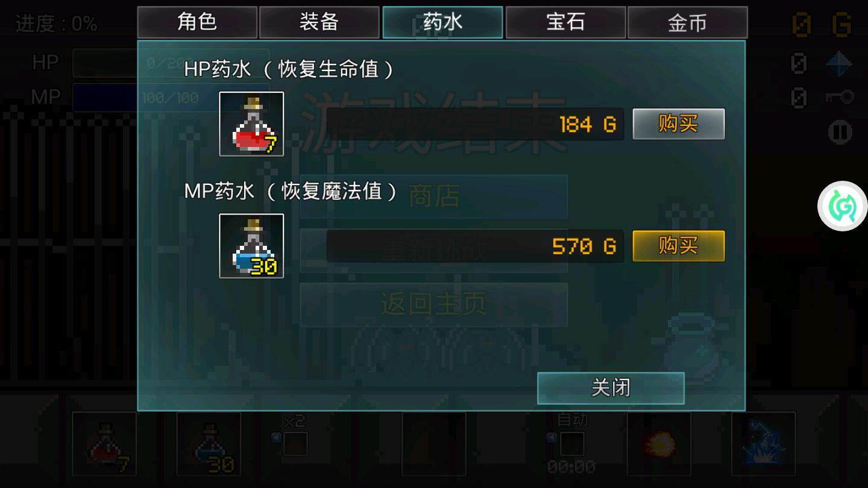Open the 金币 tab
This screenshot has width=868, height=488.
point(688,22)
